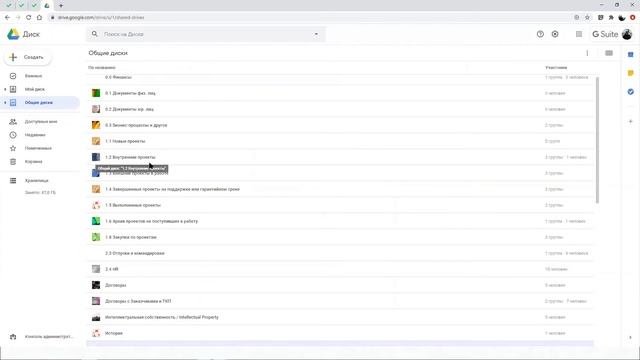The height and width of the screenshot is (360, 640).
Task: Collapse the side panel with the bottom arrow
Action: tap(631, 337)
